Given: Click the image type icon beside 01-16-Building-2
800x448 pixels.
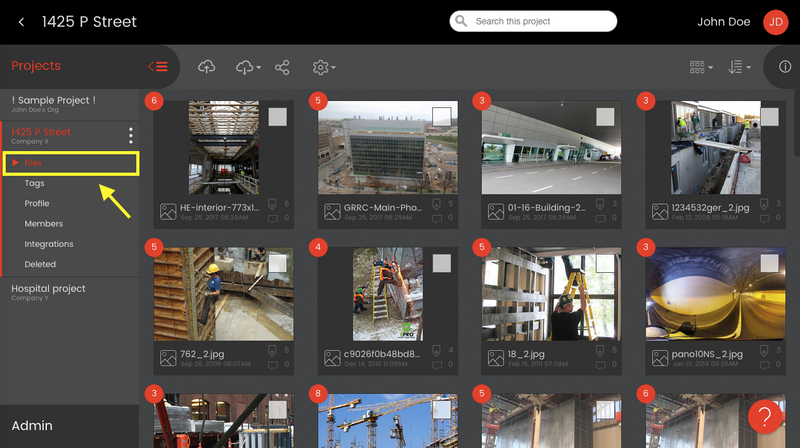Looking at the screenshot, I should 496,212.
